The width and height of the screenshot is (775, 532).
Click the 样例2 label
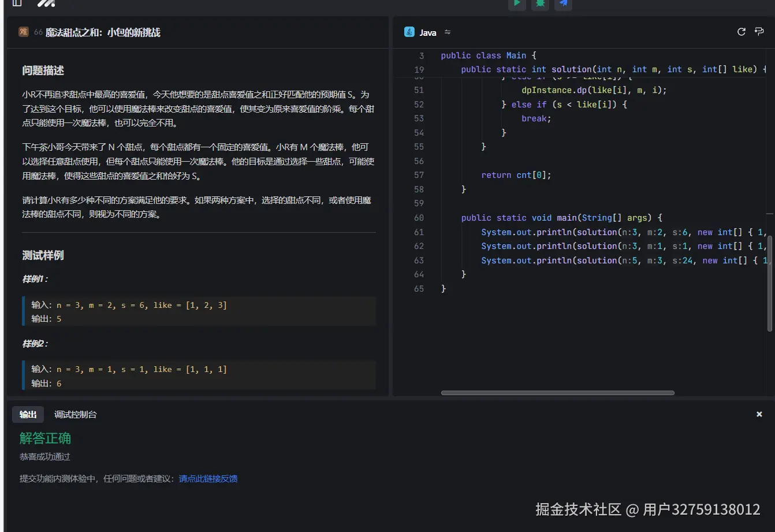(35, 344)
